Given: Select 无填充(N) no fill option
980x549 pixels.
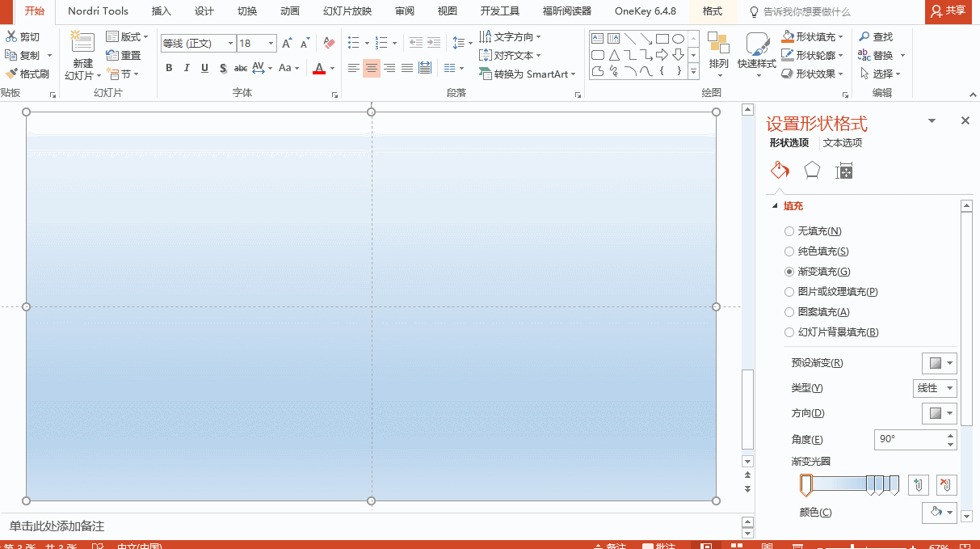Looking at the screenshot, I should pyautogui.click(x=814, y=231).
